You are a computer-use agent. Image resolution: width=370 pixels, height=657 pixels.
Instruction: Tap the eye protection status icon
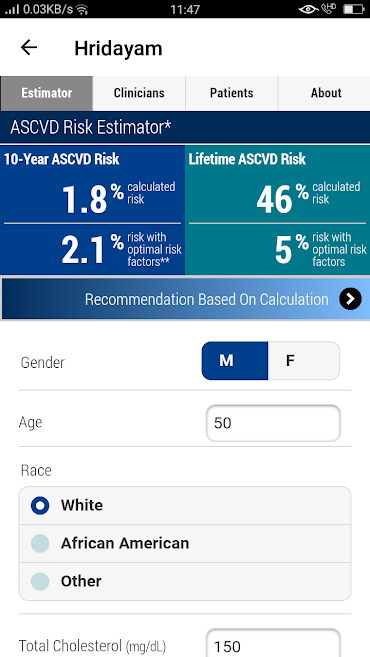pos(308,9)
